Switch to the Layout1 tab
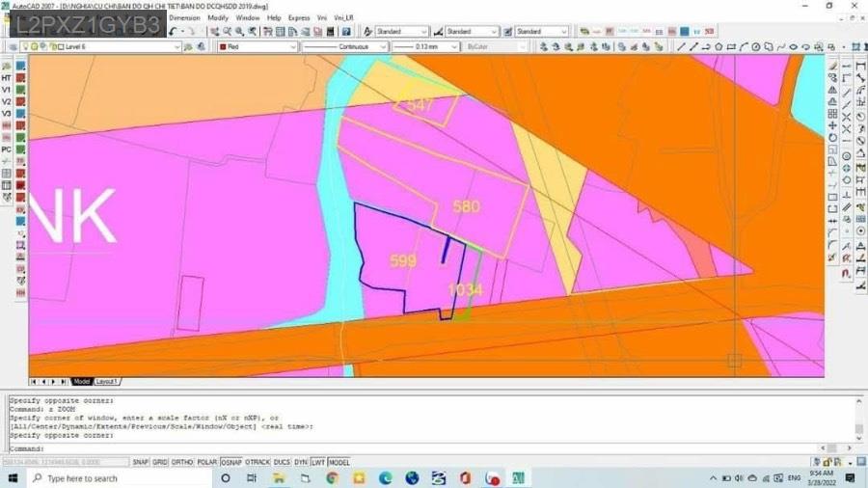This screenshot has width=868, height=488. (106, 382)
